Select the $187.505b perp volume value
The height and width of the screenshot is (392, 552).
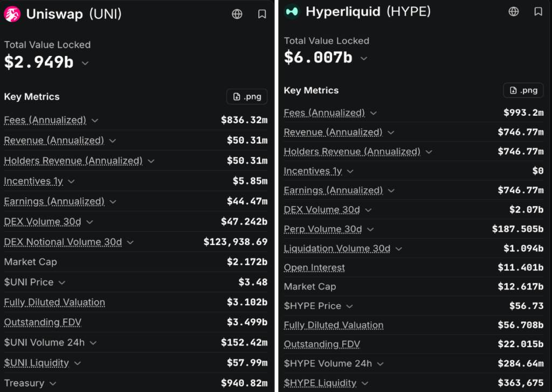[x=518, y=229]
